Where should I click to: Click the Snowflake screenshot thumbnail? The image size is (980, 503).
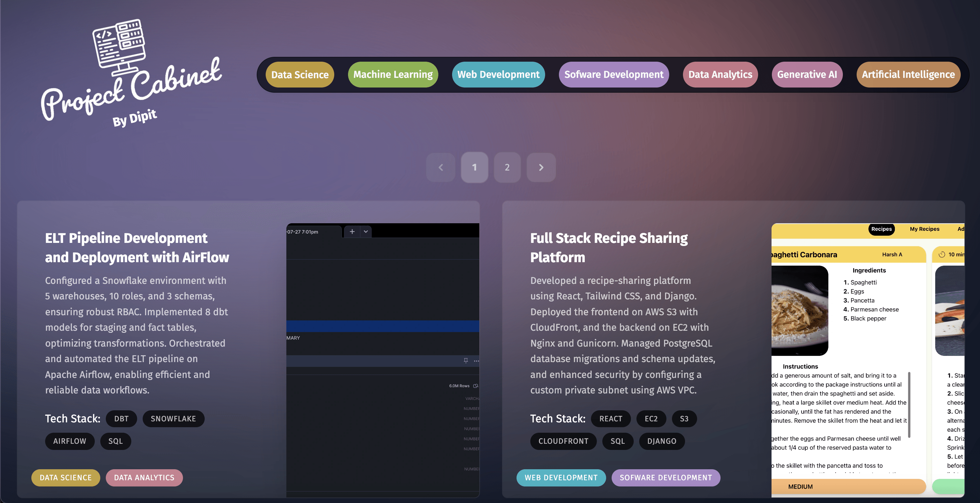(x=383, y=360)
